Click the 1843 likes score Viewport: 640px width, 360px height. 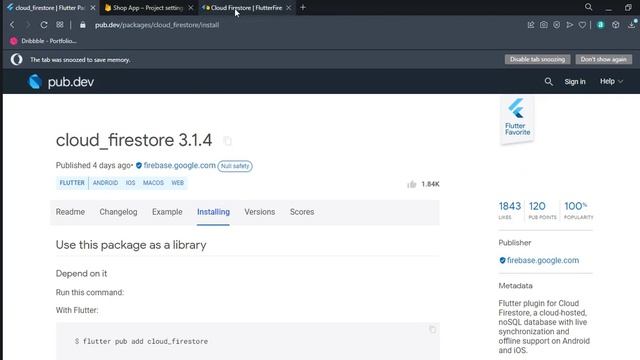(x=509, y=210)
